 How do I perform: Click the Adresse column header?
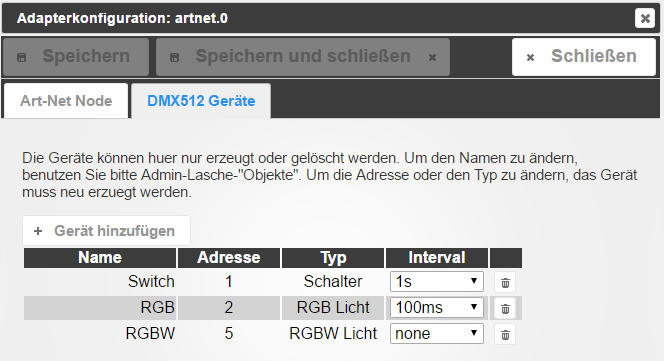[x=229, y=258]
